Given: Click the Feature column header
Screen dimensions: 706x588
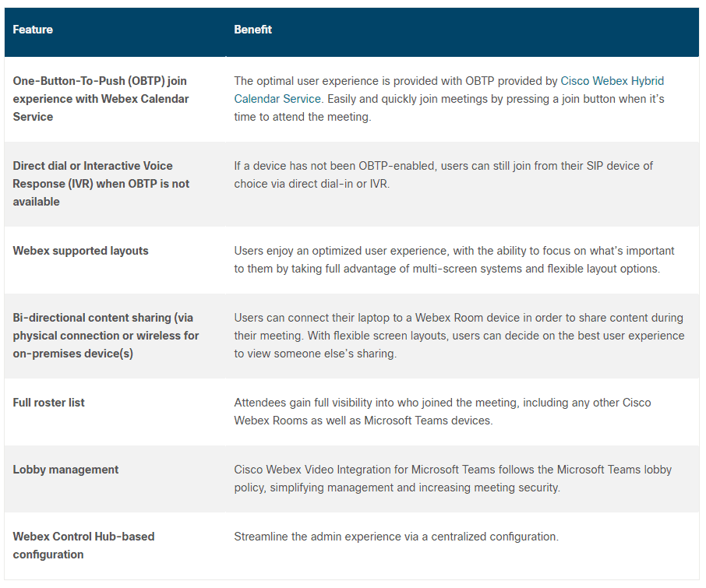Looking at the screenshot, I should point(33,30).
